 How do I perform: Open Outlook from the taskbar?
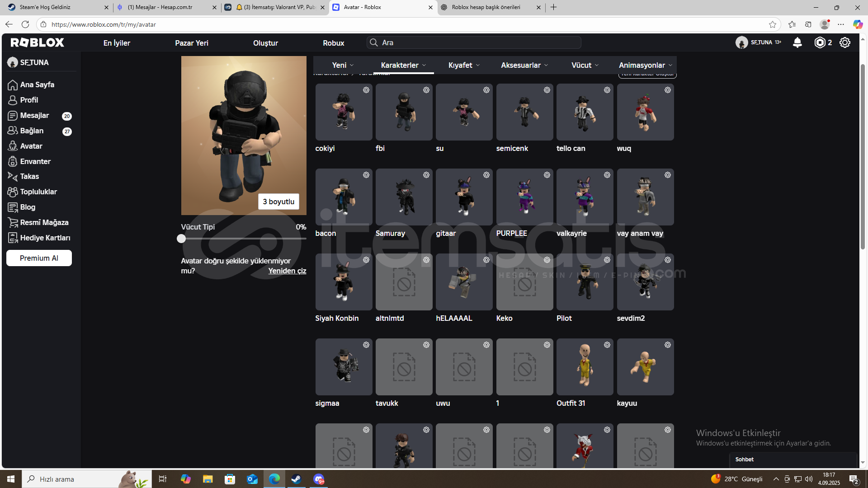coord(252,479)
